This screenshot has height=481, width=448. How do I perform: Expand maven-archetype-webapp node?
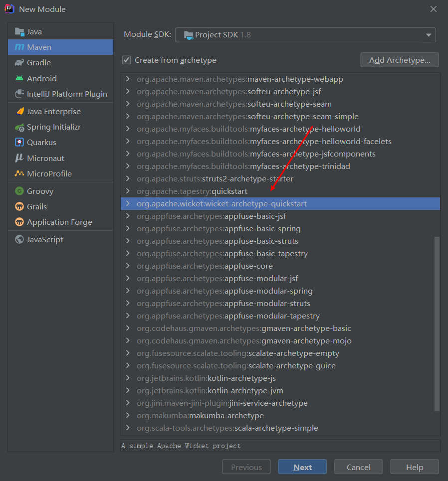coord(128,79)
